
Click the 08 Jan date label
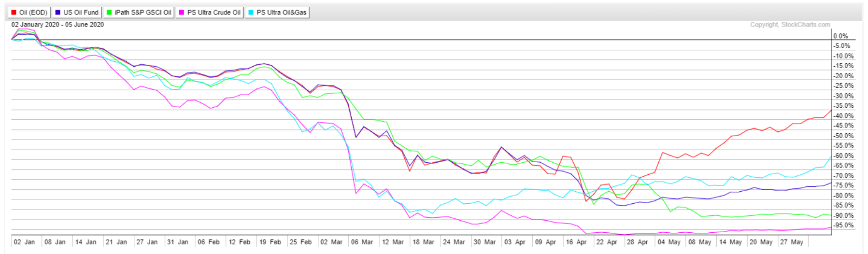coord(55,242)
